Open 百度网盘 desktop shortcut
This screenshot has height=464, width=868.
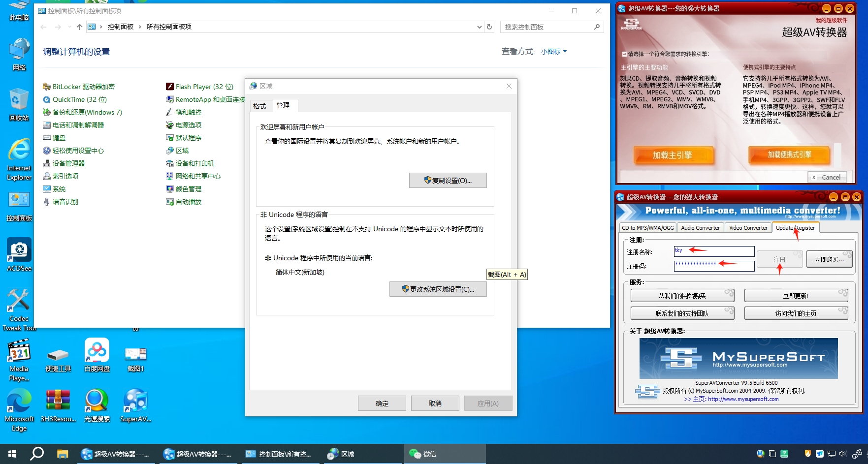(97, 355)
